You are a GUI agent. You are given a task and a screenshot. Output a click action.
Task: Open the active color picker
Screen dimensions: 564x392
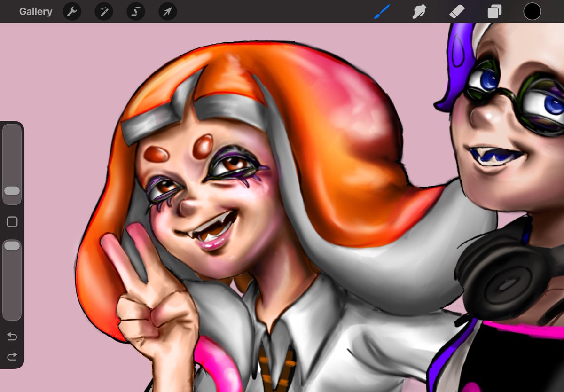(532, 12)
